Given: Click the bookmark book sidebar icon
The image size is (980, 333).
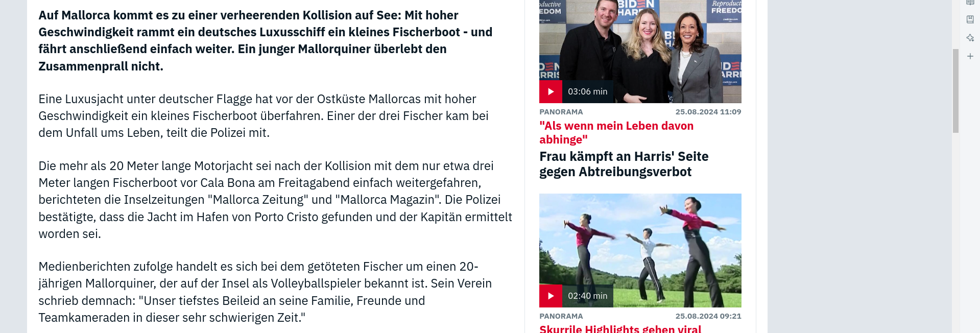Looking at the screenshot, I should click(970, 19).
